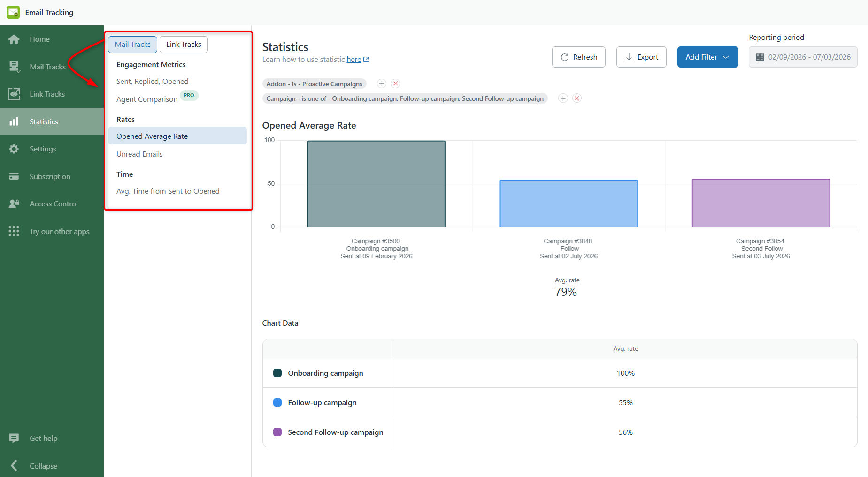Screen dimensions: 868x477
Task: Click the 56% value cell
Action: coord(625,432)
